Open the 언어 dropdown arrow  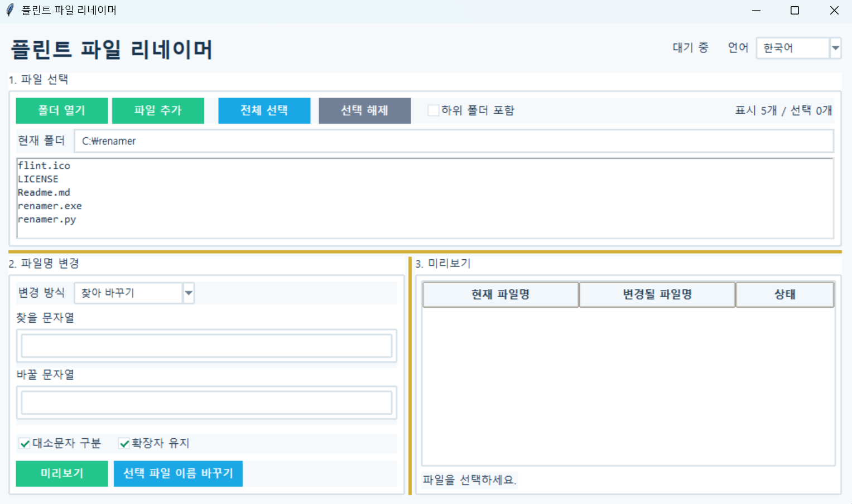pyautogui.click(x=835, y=48)
